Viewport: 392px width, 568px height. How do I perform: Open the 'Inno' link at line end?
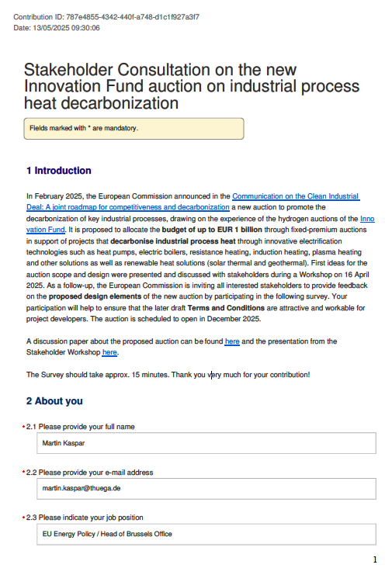[367, 219]
